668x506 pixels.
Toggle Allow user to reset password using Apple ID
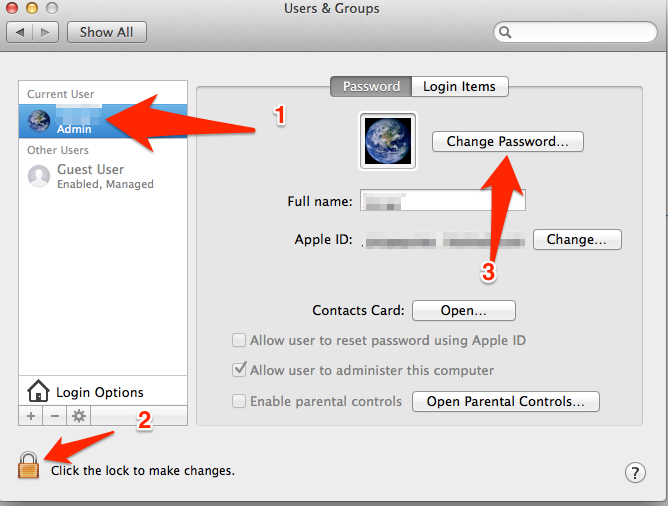[240, 340]
